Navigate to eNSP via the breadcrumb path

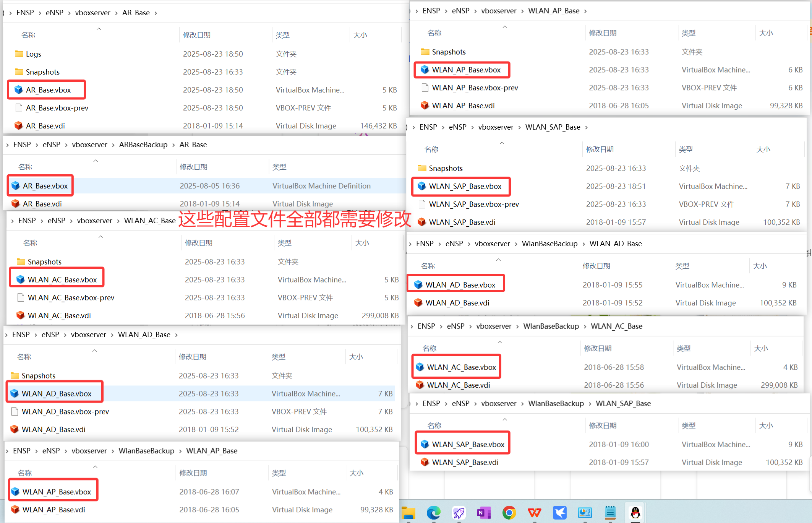point(54,13)
